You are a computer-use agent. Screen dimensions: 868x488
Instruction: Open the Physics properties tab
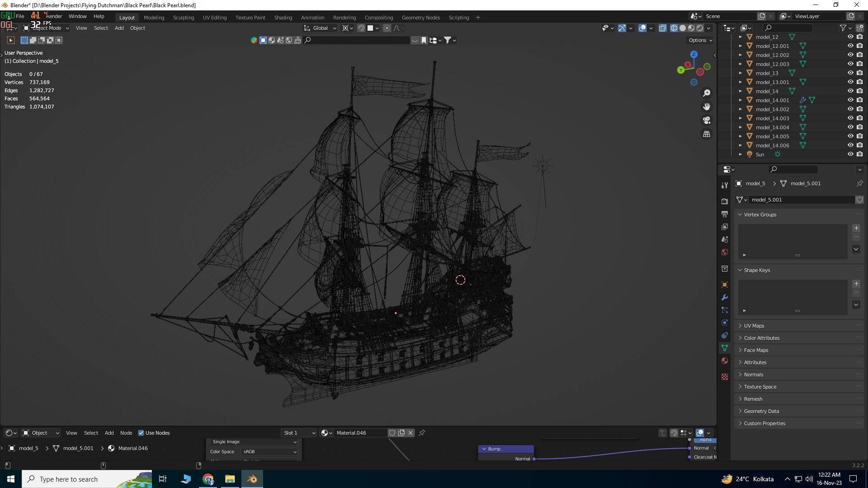pos(725,323)
